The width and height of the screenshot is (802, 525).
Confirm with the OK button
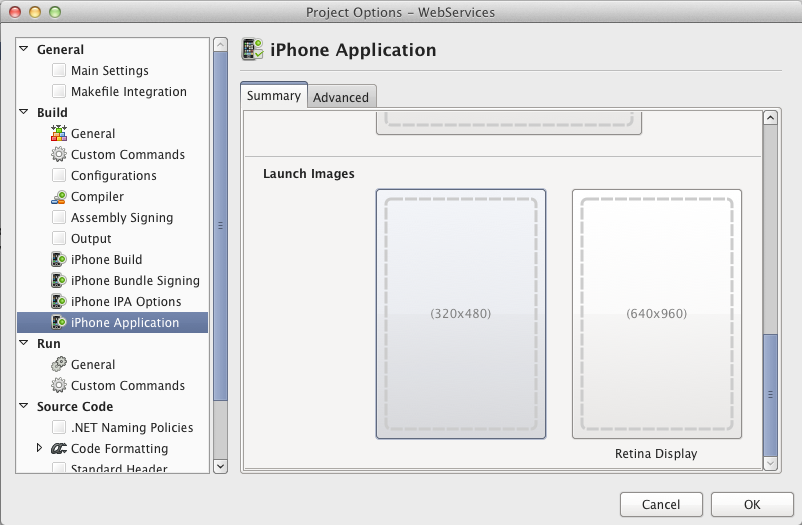point(752,505)
